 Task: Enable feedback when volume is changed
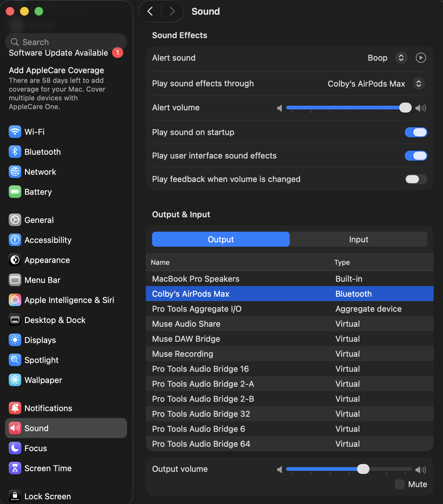[x=416, y=179]
